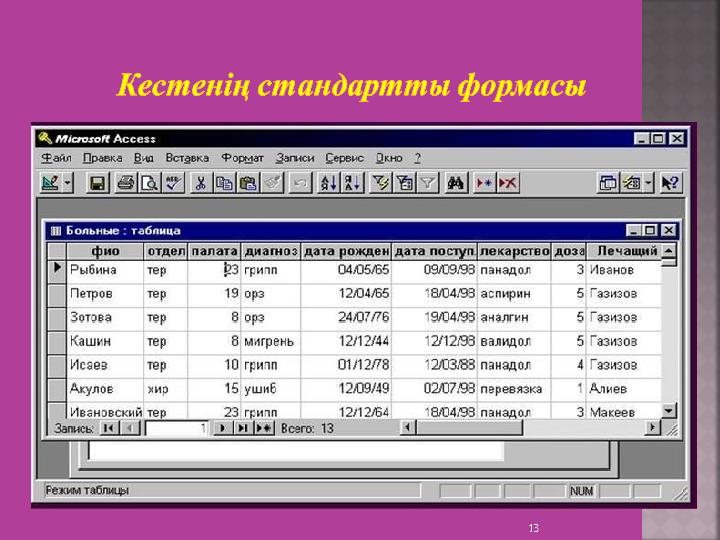Click the Cut scissors icon
The width and height of the screenshot is (720, 540).
(200, 183)
